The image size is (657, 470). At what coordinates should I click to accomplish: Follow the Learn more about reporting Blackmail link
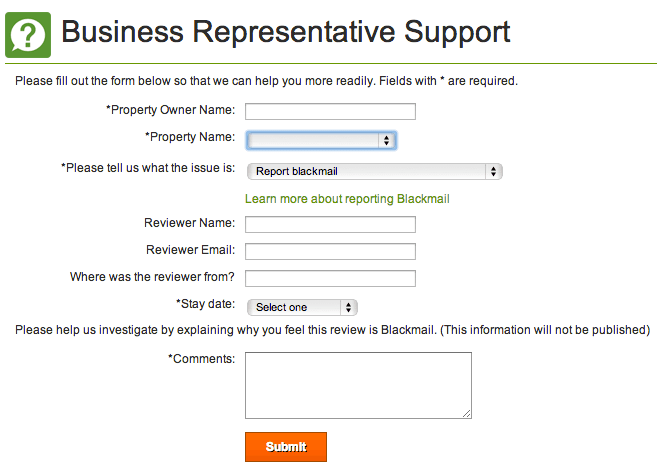click(x=347, y=199)
